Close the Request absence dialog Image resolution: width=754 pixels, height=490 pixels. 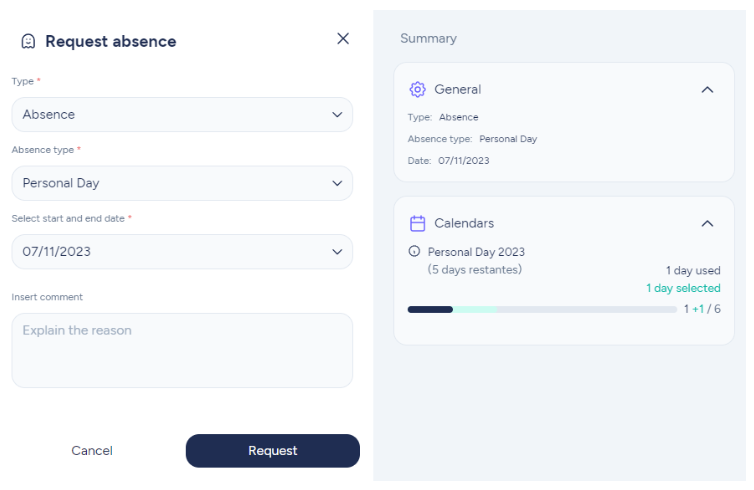tap(343, 38)
